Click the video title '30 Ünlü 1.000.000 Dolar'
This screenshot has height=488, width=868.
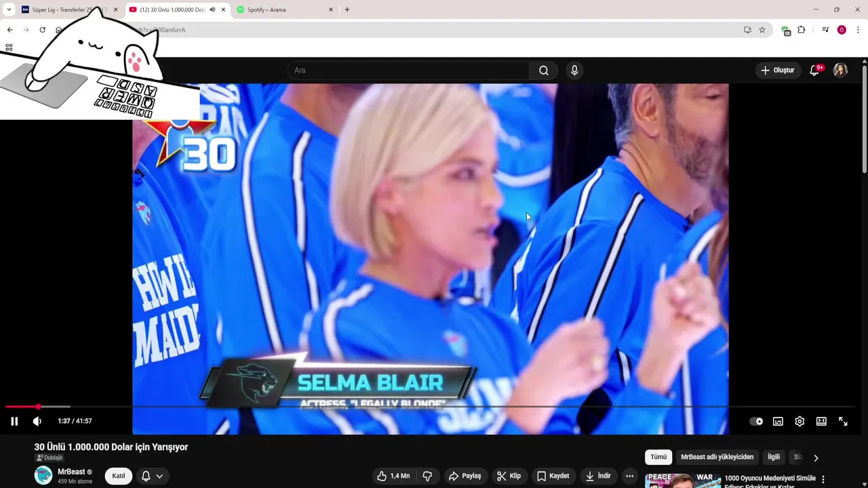[111, 447]
